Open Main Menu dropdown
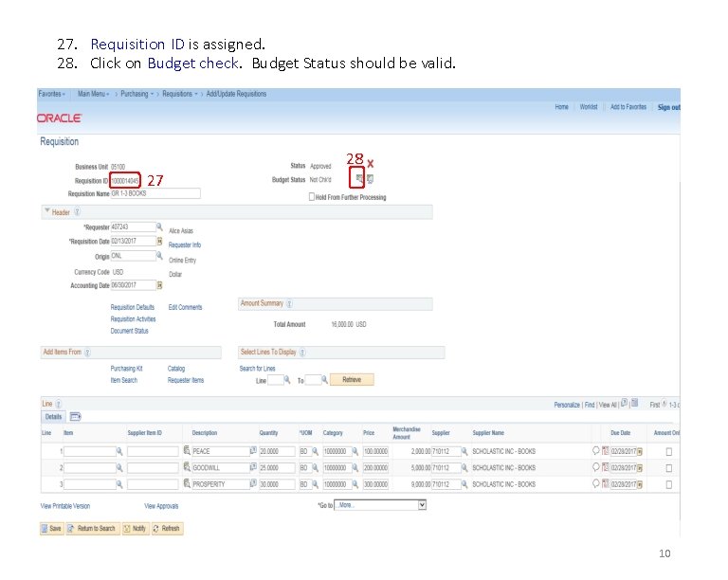 point(93,94)
